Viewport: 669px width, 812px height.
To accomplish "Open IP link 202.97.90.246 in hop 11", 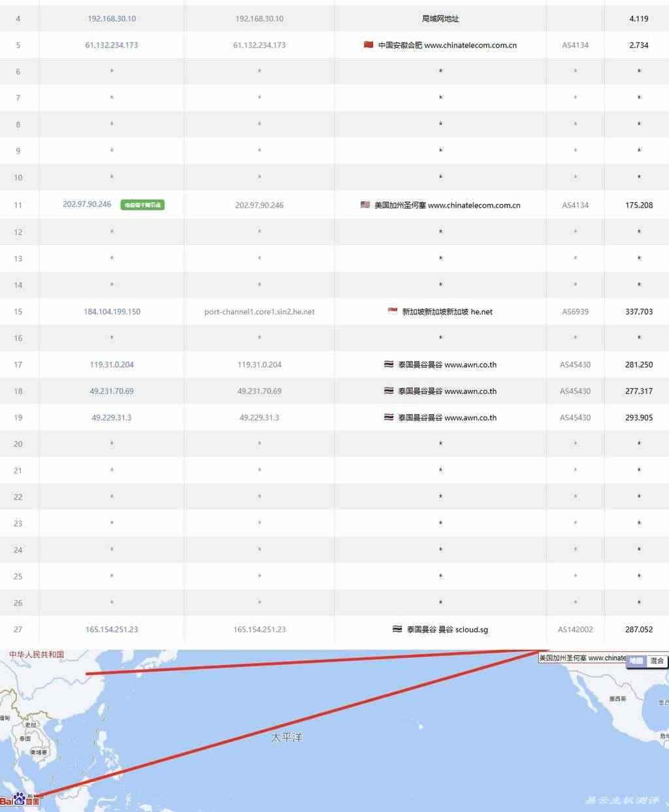I will tap(87, 204).
